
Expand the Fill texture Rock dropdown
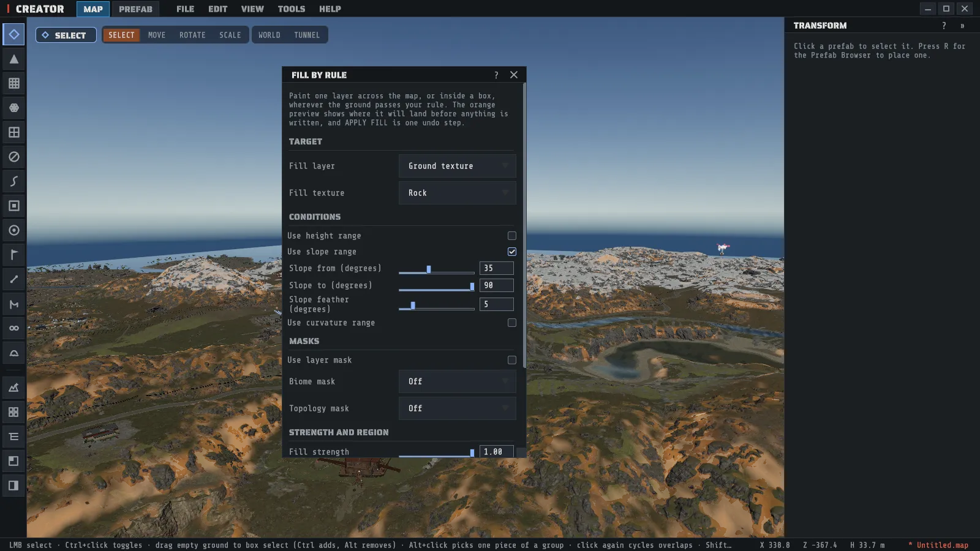click(x=457, y=193)
